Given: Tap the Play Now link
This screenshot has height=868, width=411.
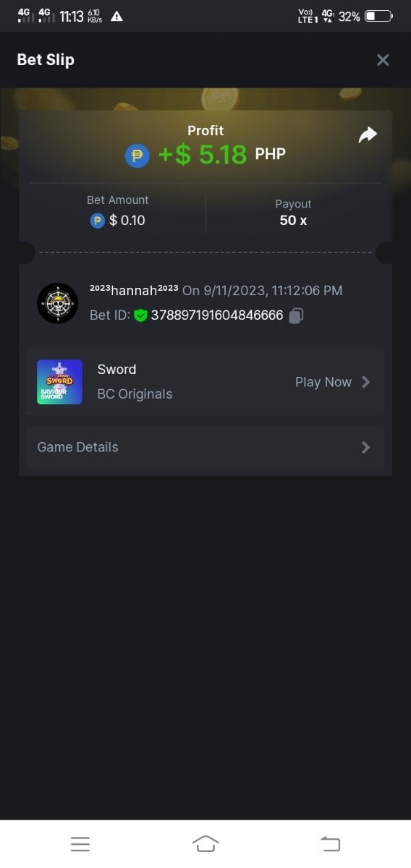Looking at the screenshot, I should click(x=323, y=382).
